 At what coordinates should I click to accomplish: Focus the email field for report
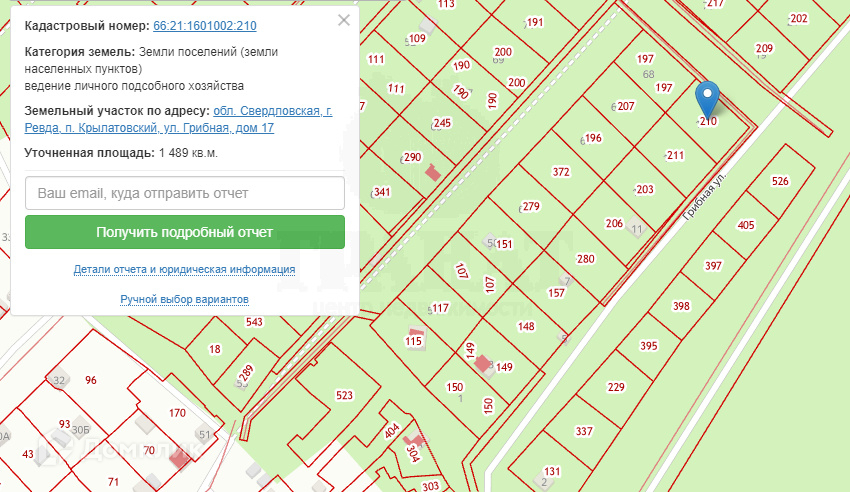[x=185, y=193]
